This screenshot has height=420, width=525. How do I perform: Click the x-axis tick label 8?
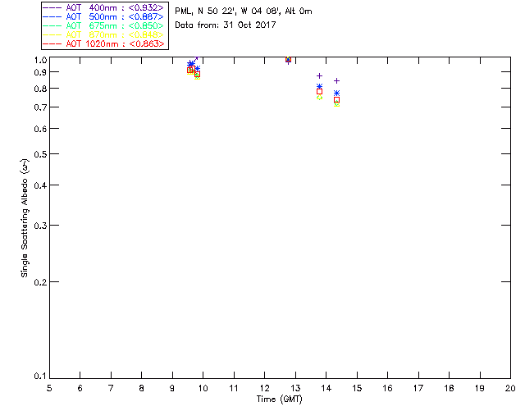[x=142, y=388]
